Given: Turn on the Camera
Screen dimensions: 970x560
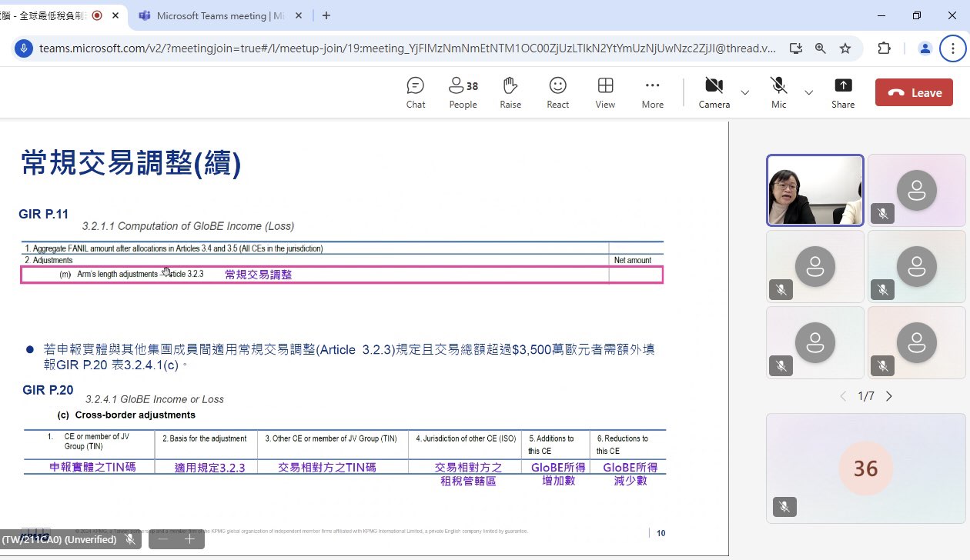Looking at the screenshot, I should 714,92.
